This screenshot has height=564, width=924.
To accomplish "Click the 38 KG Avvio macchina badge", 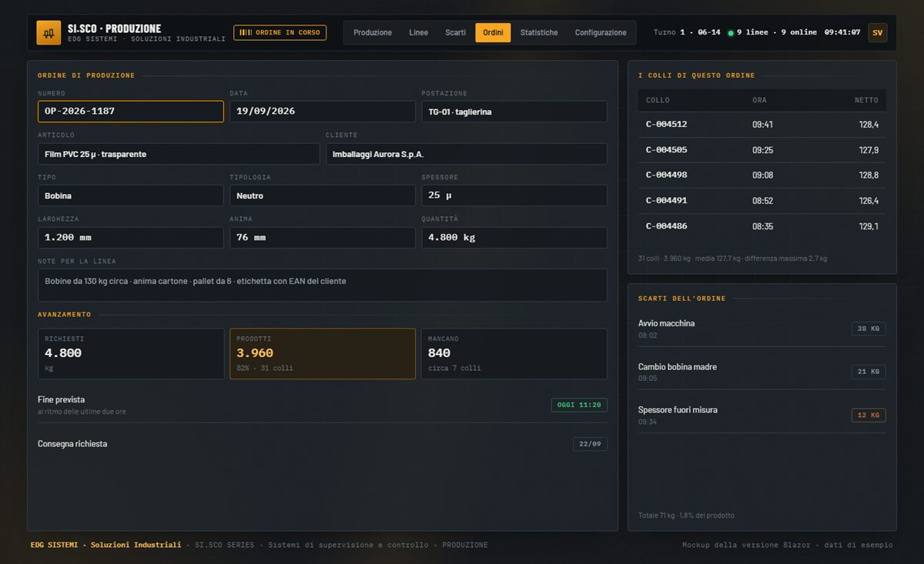I will click(869, 329).
